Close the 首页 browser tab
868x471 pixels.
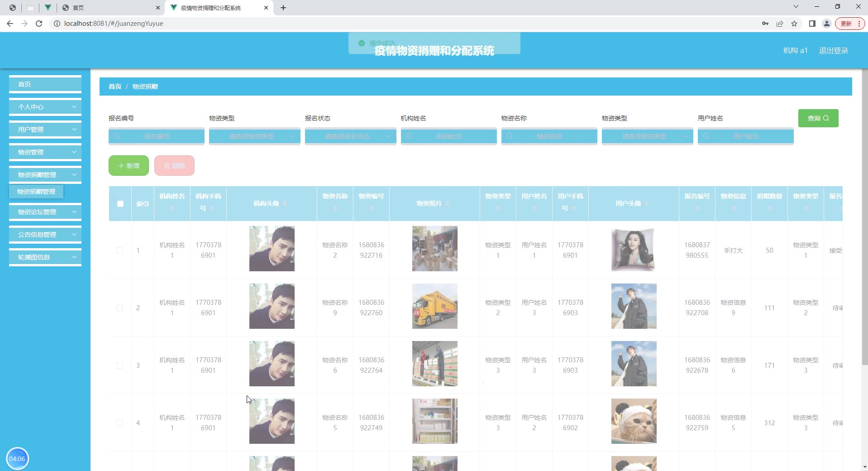click(157, 8)
